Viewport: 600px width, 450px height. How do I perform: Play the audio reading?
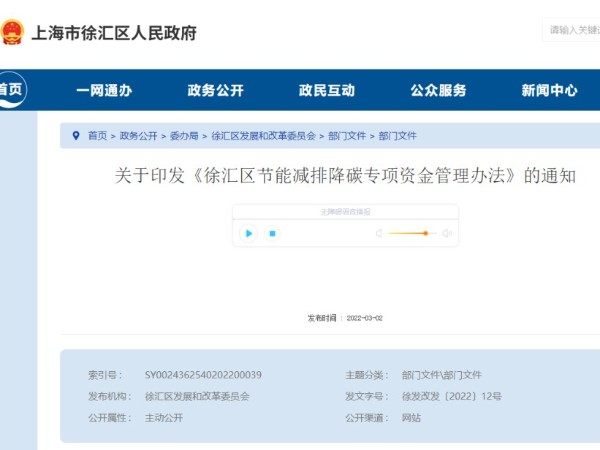click(249, 233)
